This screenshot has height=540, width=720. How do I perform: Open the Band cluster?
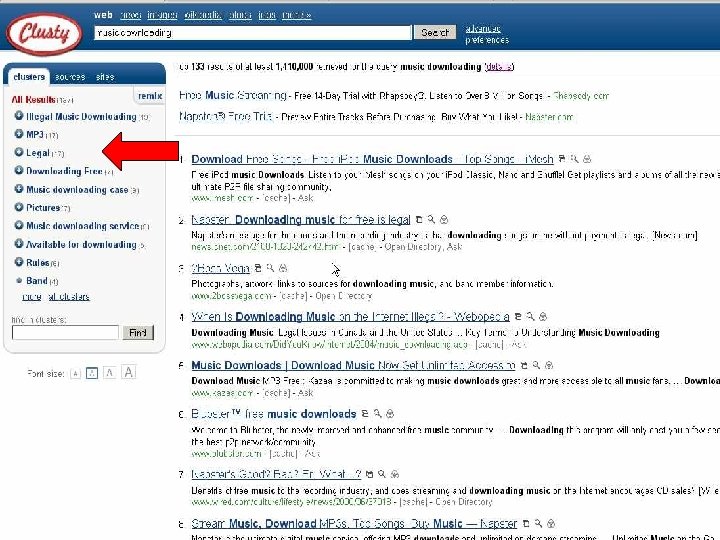[37, 281]
